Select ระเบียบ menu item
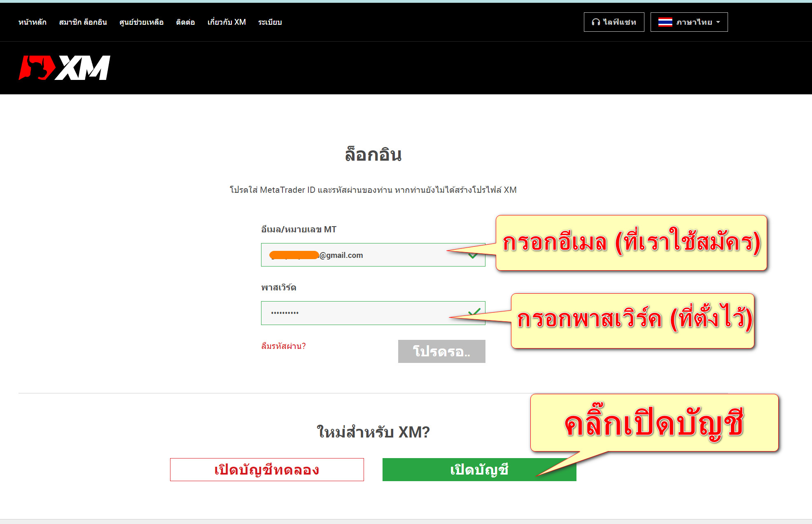Viewport: 812px width, 524px height. click(x=270, y=22)
